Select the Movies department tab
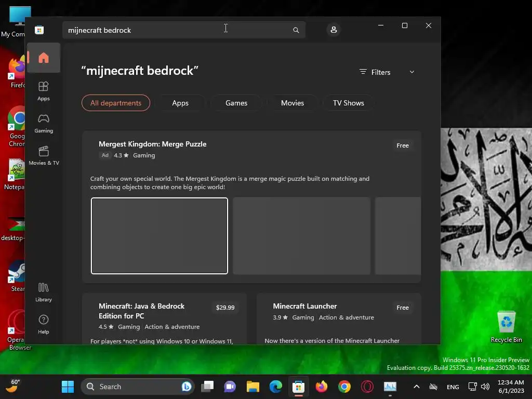 pos(292,103)
